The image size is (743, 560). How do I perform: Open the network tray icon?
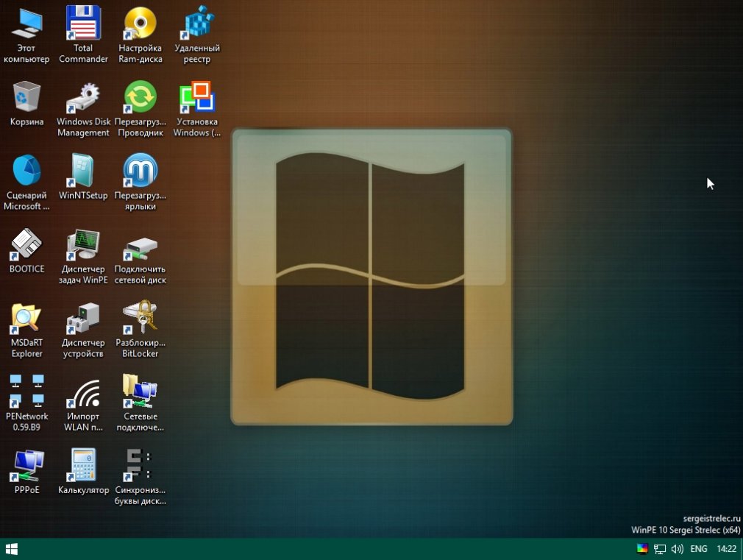[660, 549]
